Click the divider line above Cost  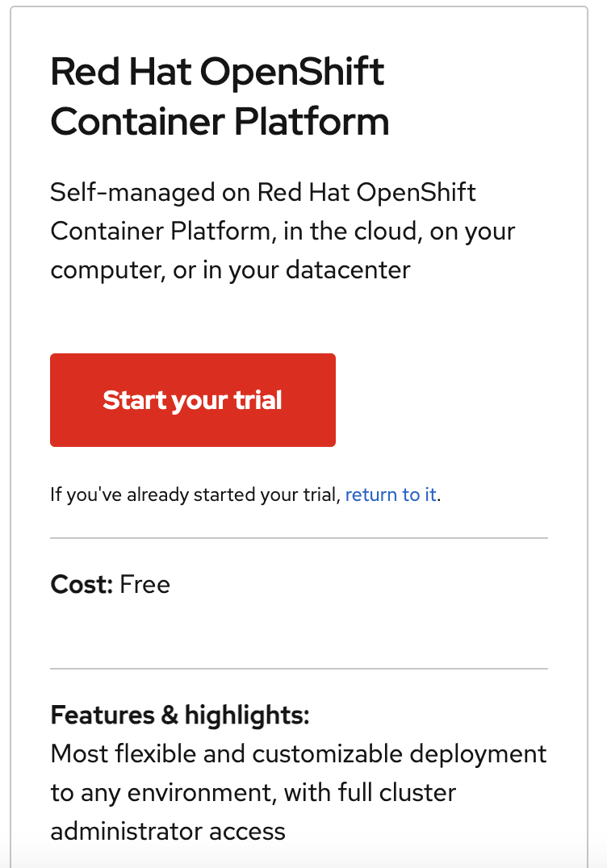pos(299,537)
